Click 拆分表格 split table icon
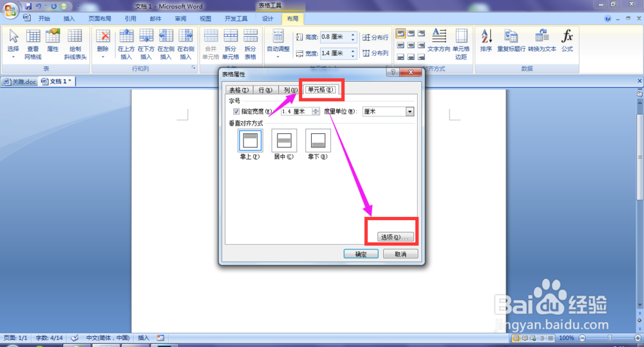The height and width of the screenshot is (347, 644). [250, 44]
